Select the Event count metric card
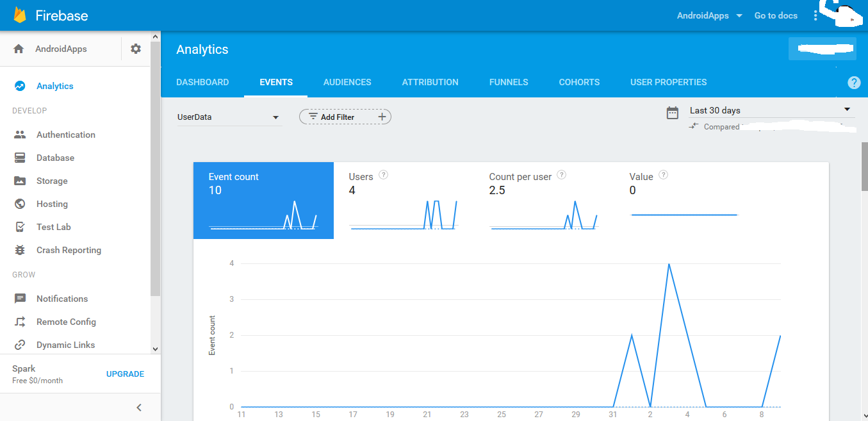The image size is (868, 421). tap(263, 201)
